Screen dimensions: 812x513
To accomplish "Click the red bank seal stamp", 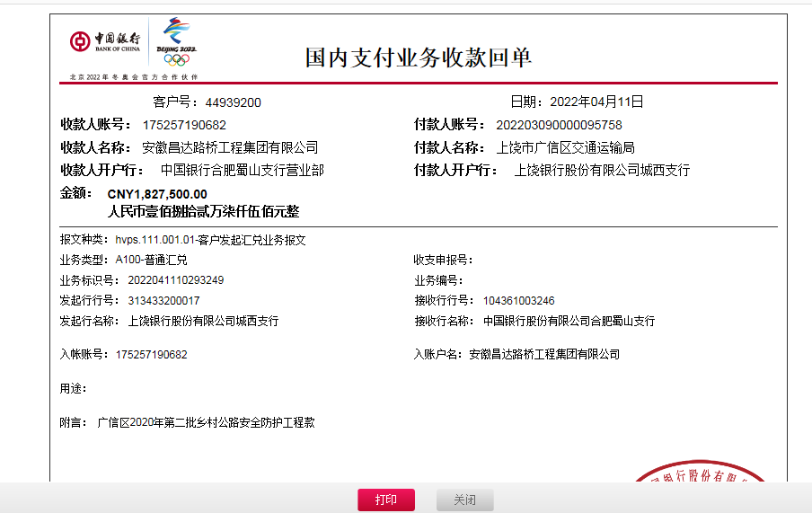I will pyautogui.click(x=701, y=475).
